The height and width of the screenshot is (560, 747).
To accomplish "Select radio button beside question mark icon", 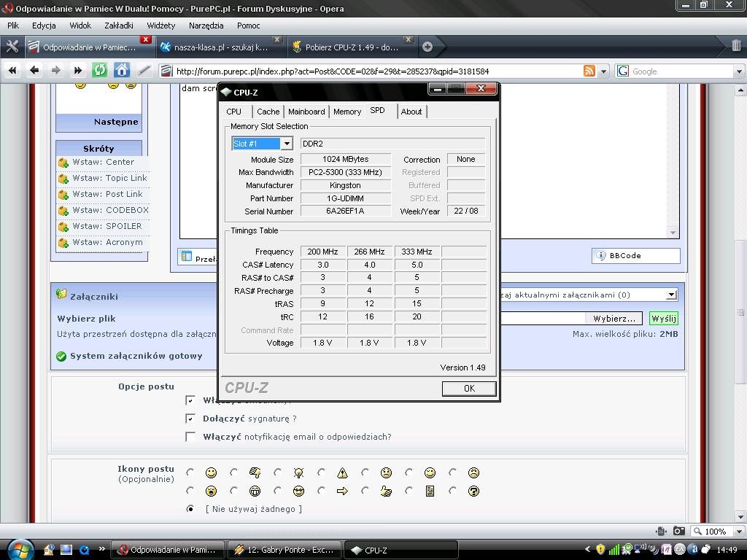I will point(452,491).
